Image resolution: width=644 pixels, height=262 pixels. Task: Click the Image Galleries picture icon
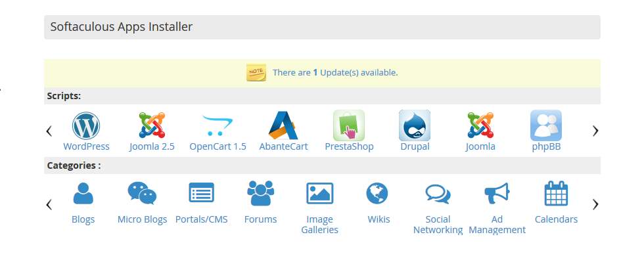(319, 194)
